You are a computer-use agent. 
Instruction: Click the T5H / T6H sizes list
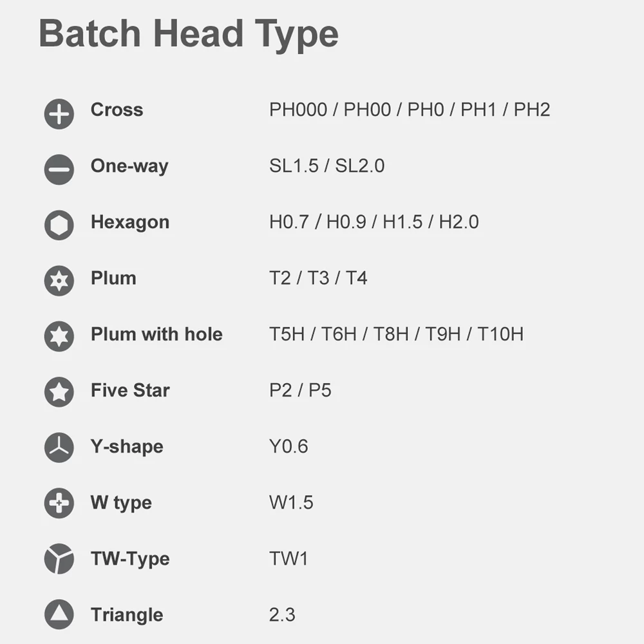pos(396,334)
